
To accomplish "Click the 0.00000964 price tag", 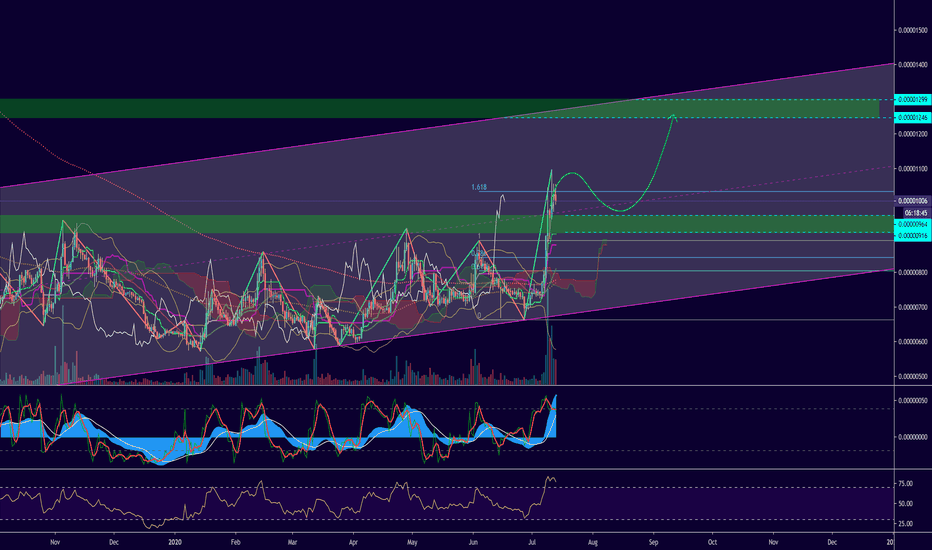I will coord(912,224).
